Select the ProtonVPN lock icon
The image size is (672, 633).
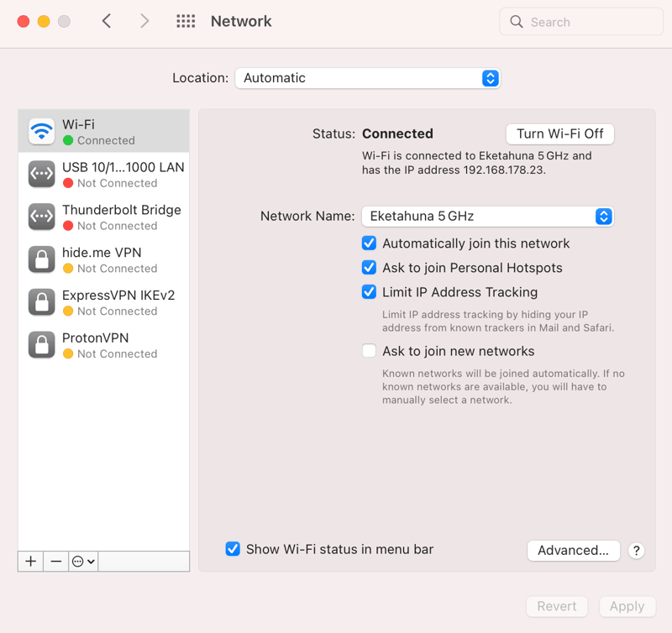41,345
